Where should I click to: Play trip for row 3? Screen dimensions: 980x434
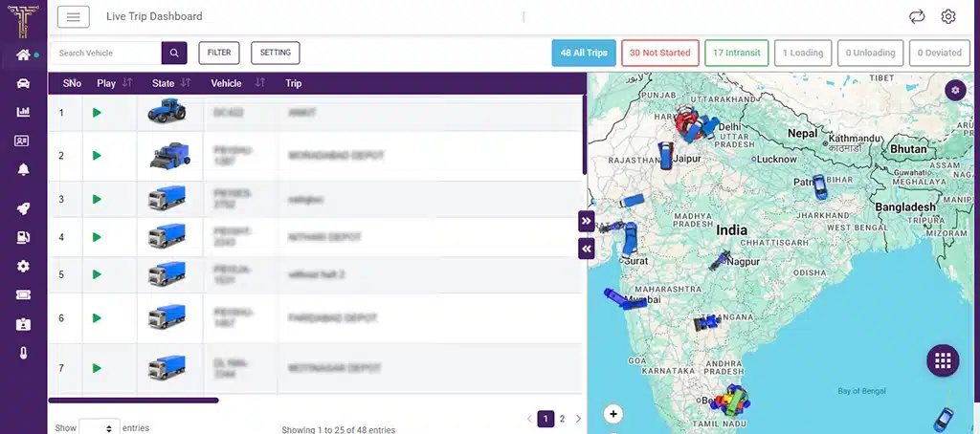(97, 199)
